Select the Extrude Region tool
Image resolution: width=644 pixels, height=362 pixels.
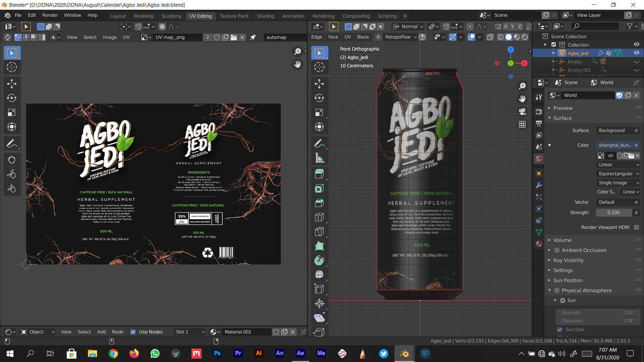319,174
